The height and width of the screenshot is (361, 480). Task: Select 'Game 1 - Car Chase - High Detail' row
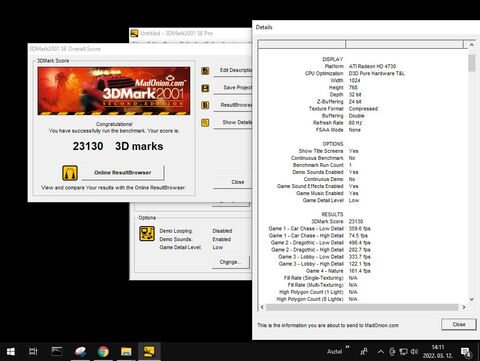(x=318, y=235)
